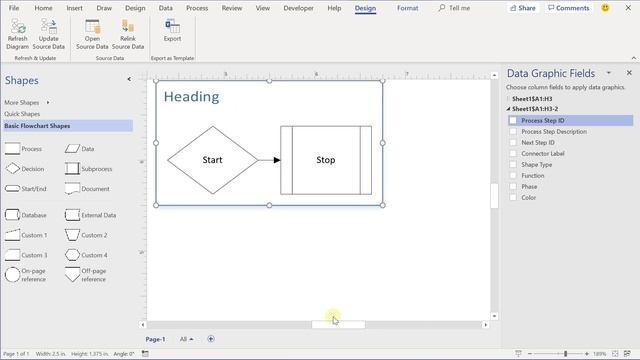Click the Relink Source Data icon
This screenshot has height=360, width=640.
point(128,27)
